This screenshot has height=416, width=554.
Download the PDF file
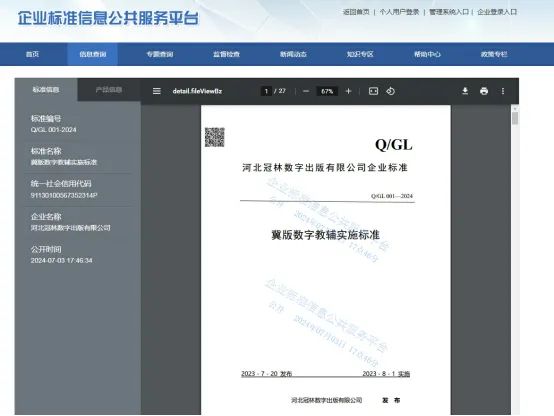pos(465,91)
